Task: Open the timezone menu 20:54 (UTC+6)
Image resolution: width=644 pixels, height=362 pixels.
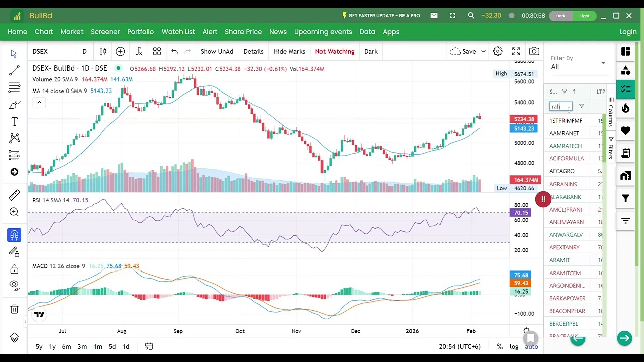Action: coord(460,346)
